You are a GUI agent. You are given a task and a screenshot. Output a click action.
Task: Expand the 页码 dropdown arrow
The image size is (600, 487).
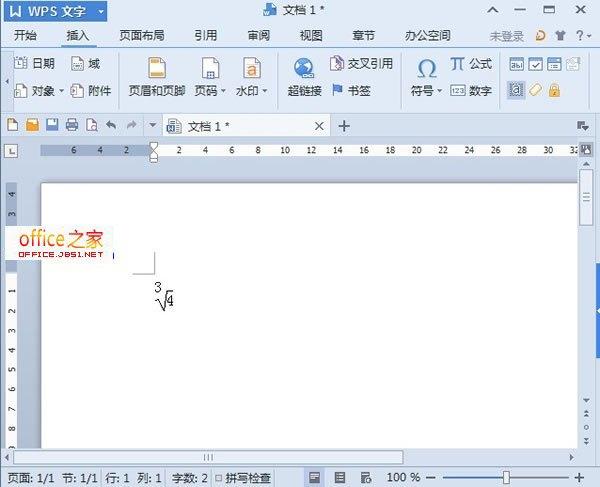(223, 91)
